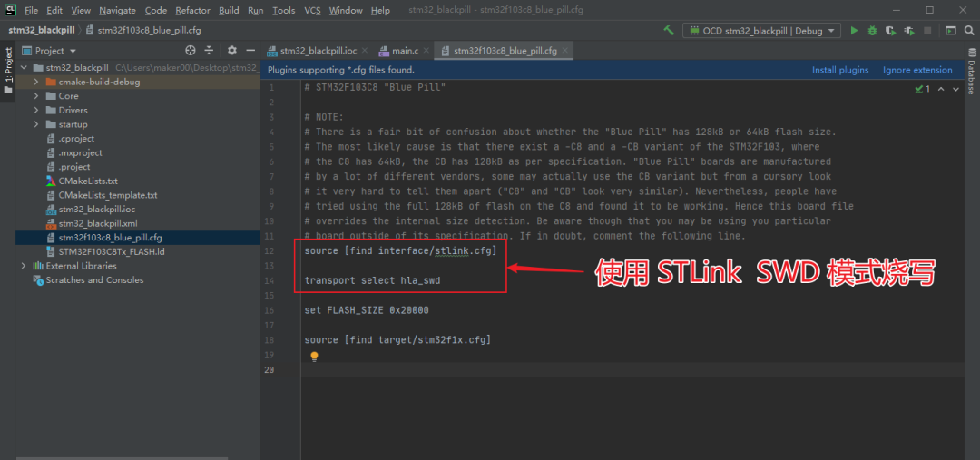Screen dimensions: 980x460
Task: Open the Window menu
Action: (346, 11)
